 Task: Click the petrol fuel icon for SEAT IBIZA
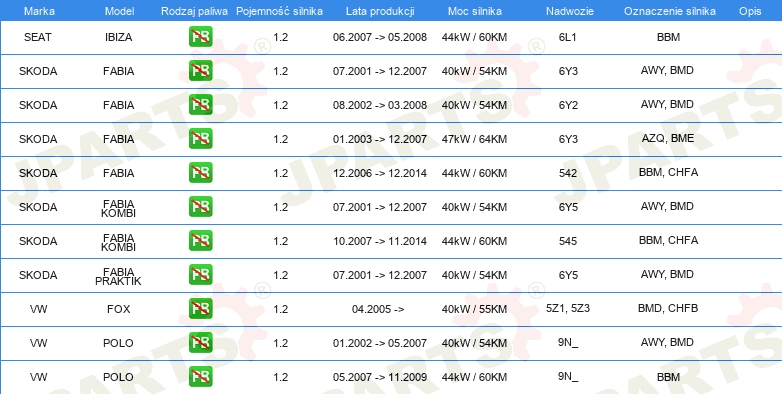coord(200,37)
